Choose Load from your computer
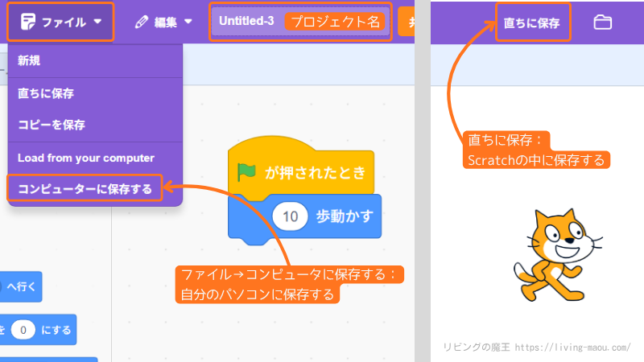Screen dimensions: 644x362 tap(85, 158)
